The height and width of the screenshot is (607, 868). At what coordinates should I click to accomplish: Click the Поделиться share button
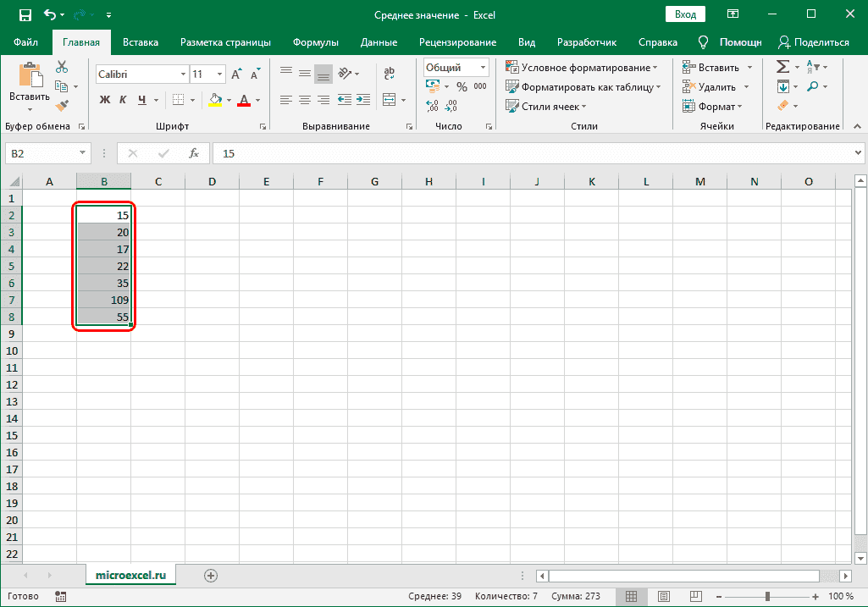pos(813,42)
